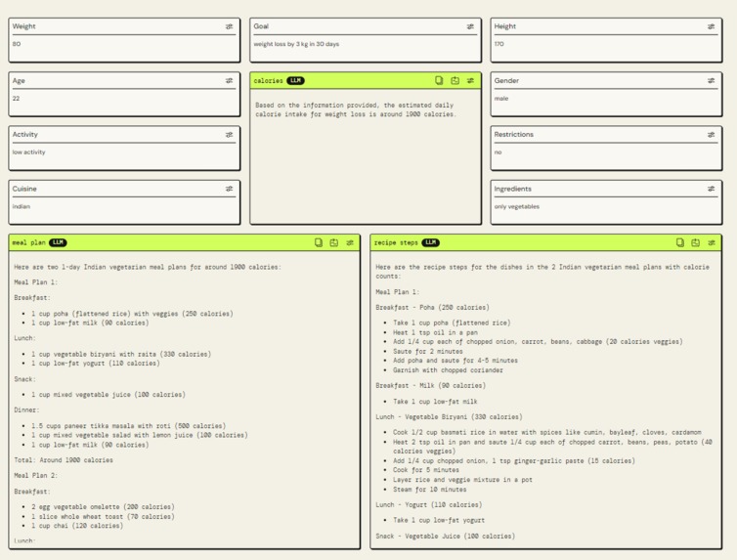737x560 pixels.
Task: Click the Weight card label
Action: click(24, 26)
